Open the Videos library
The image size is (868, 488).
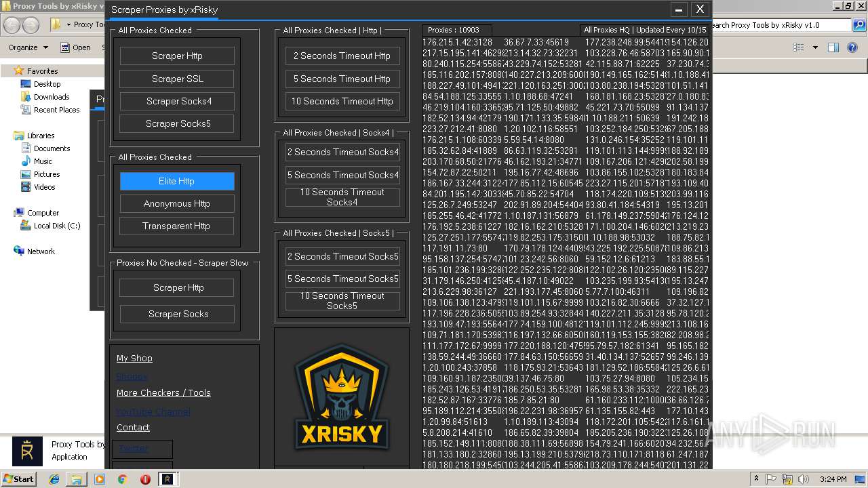pos(45,187)
